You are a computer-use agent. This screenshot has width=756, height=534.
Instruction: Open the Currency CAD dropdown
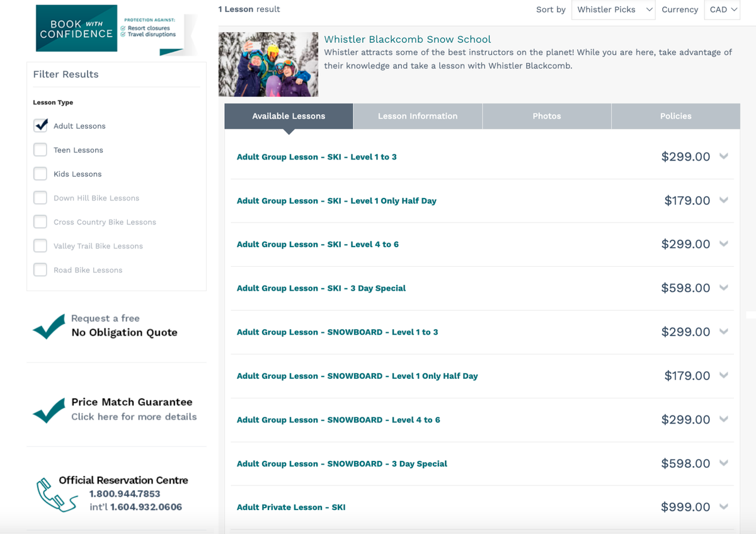point(722,9)
